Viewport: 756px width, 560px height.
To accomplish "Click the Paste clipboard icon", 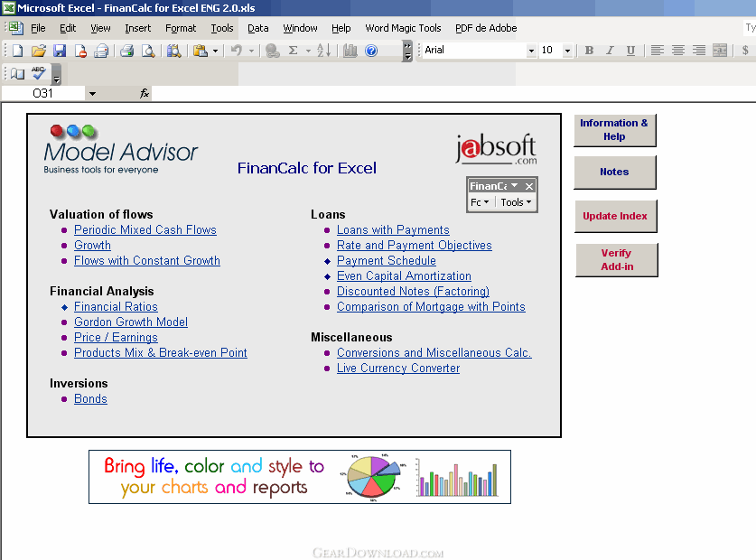I will point(201,51).
